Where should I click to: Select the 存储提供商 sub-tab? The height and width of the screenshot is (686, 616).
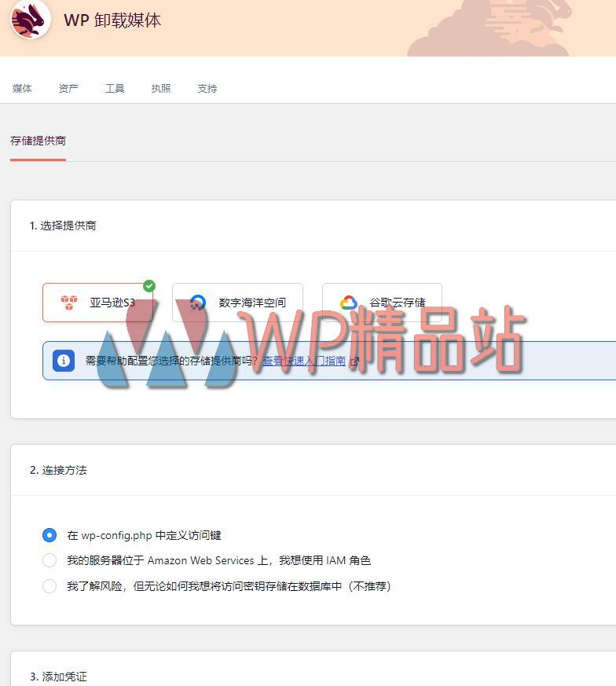tap(38, 141)
